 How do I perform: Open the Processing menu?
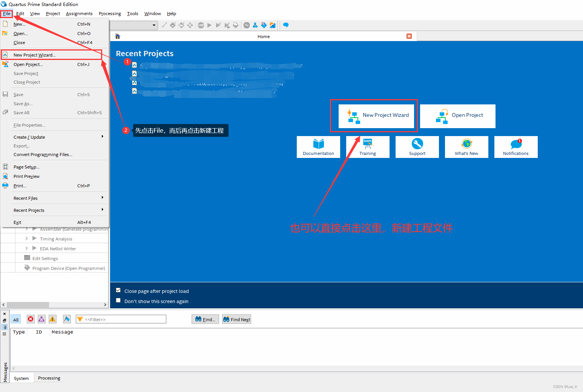coord(110,14)
